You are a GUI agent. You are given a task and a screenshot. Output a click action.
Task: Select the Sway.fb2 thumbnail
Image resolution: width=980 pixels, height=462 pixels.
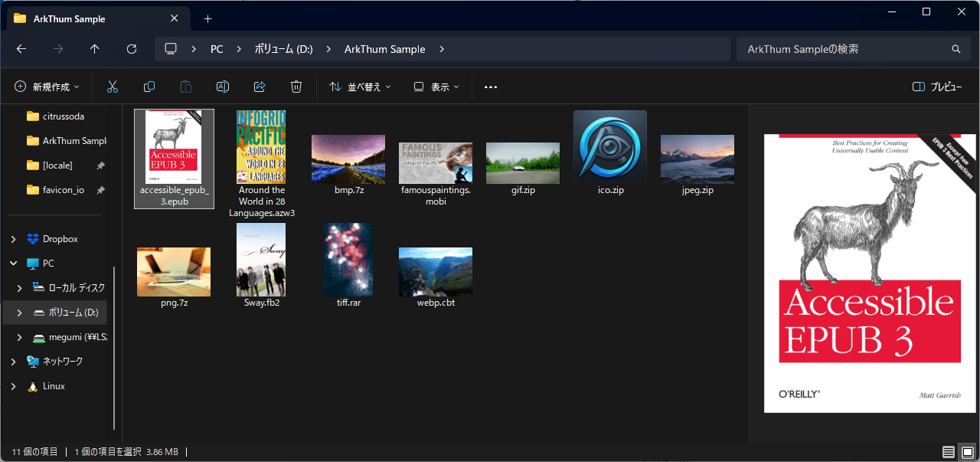click(260, 260)
